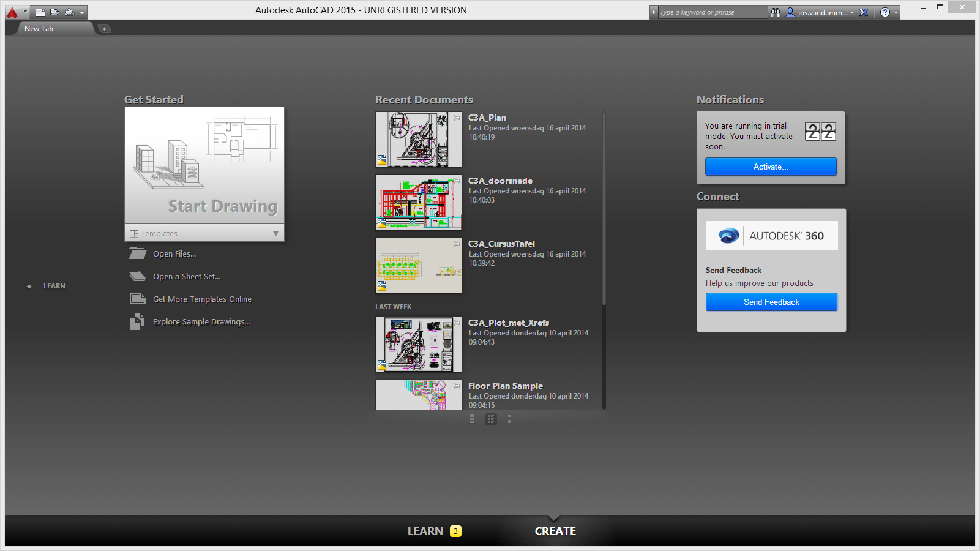Click the Explore Sample Drawings icon
Image resolution: width=980 pixels, height=551 pixels.
(x=137, y=321)
